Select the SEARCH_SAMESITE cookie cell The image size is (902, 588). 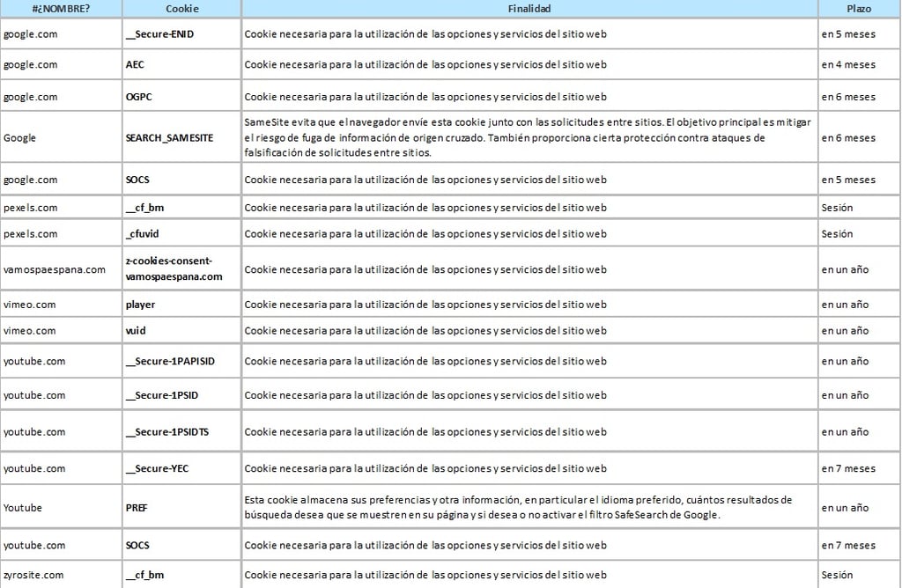pos(181,137)
